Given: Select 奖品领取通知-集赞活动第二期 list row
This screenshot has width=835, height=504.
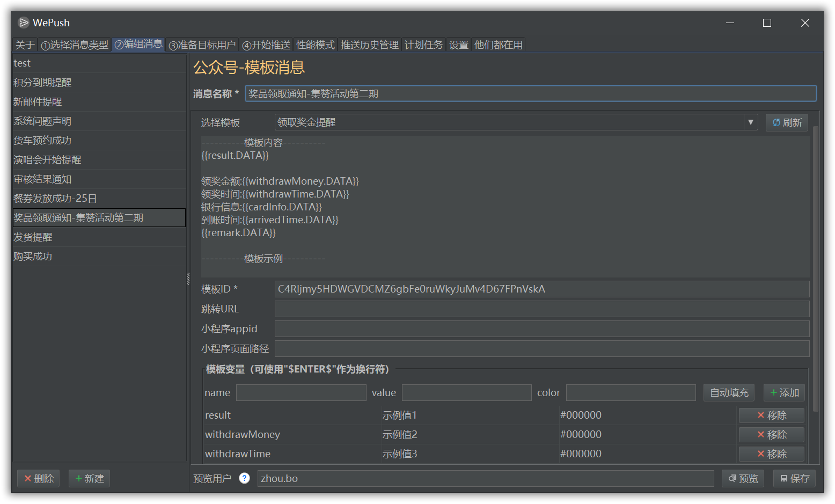Looking at the screenshot, I should [99, 218].
